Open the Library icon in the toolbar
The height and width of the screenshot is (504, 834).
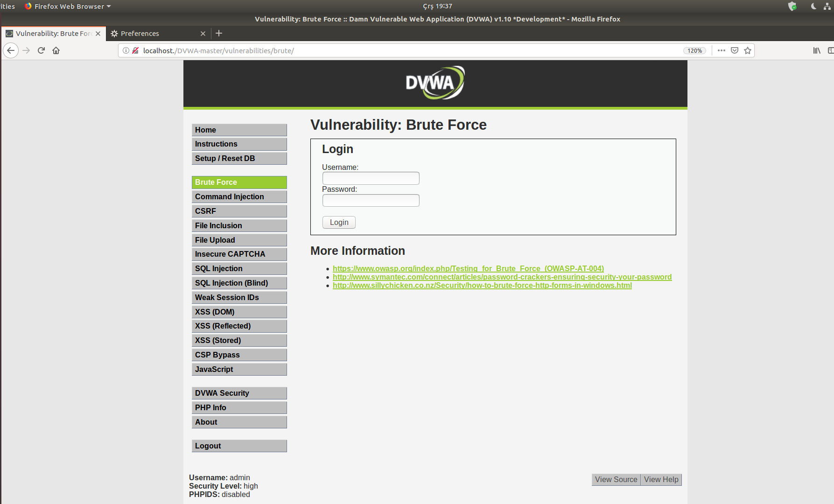coord(817,50)
